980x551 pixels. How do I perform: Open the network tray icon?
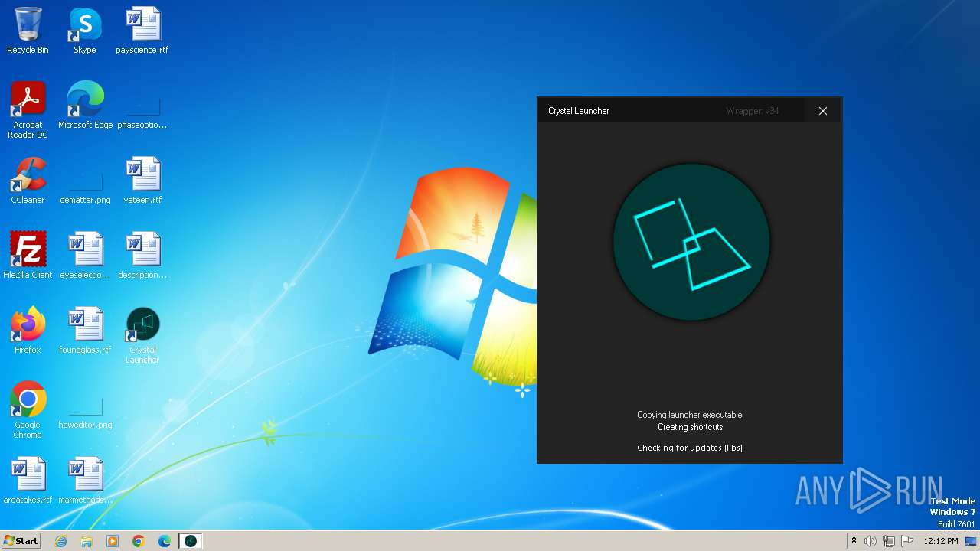tap(889, 541)
